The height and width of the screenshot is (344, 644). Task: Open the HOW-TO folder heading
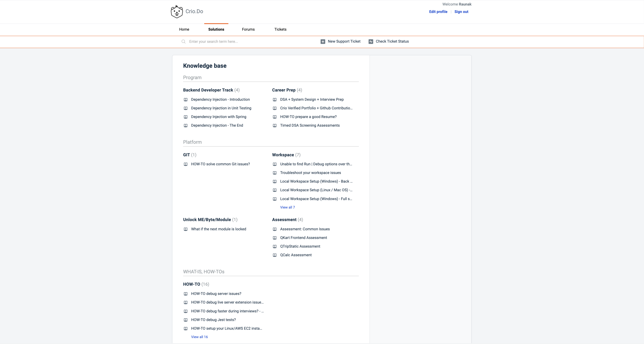pyautogui.click(x=191, y=284)
